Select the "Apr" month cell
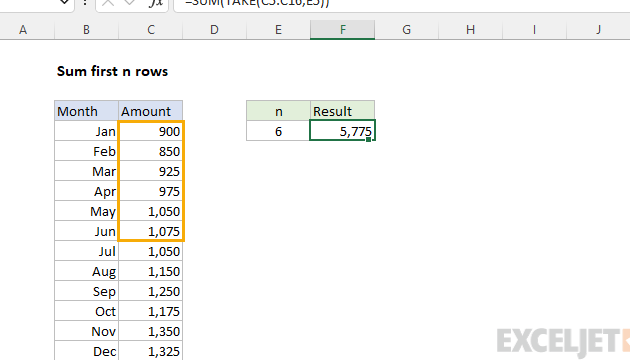The height and width of the screenshot is (360, 630). point(86,191)
